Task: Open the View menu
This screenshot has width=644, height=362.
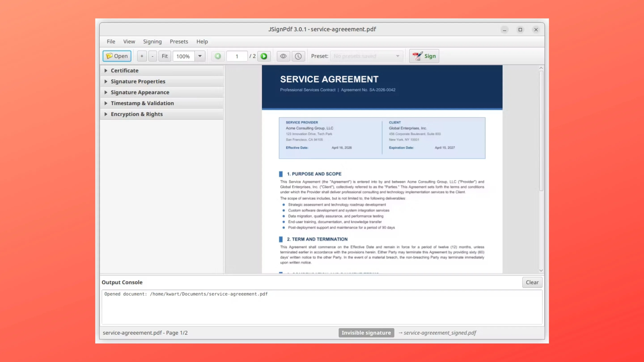Action: (129, 42)
